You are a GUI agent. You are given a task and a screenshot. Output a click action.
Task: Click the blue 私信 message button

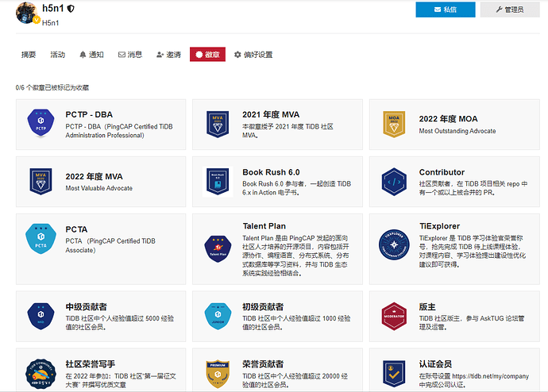[x=446, y=10]
